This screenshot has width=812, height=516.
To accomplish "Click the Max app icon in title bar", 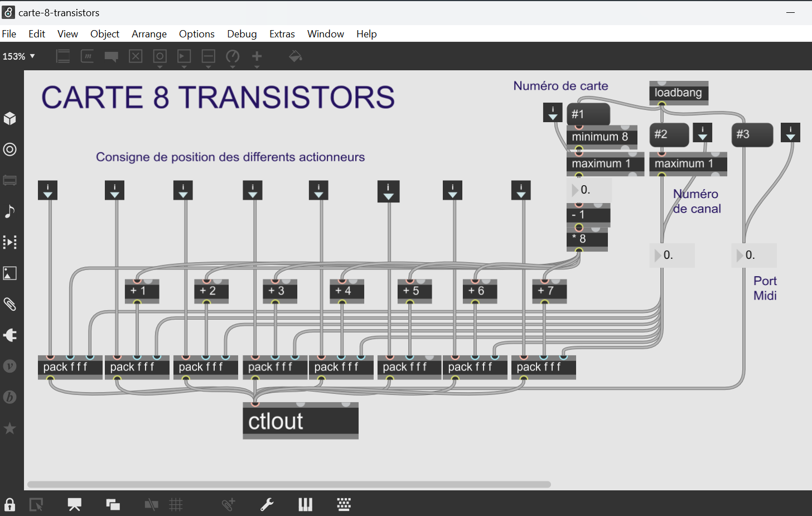I will pos(8,12).
